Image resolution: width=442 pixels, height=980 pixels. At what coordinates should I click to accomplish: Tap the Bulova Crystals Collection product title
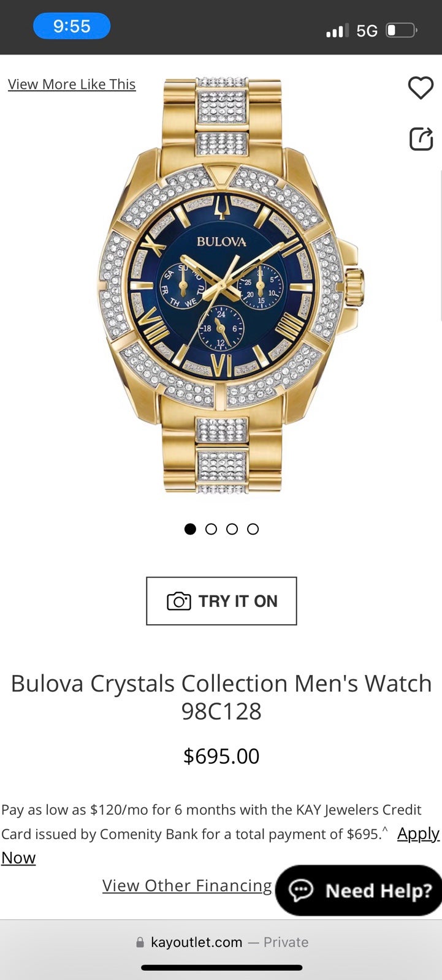(221, 697)
